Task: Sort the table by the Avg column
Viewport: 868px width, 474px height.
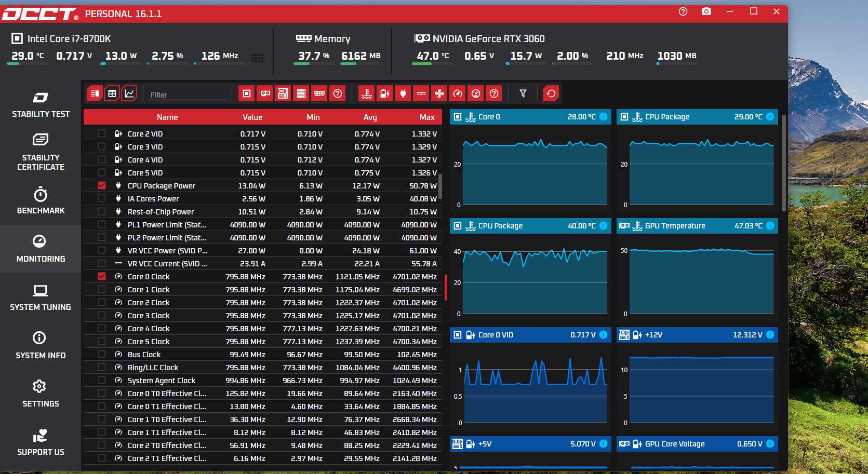Action: pyautogui.click(x=370, y=117)
